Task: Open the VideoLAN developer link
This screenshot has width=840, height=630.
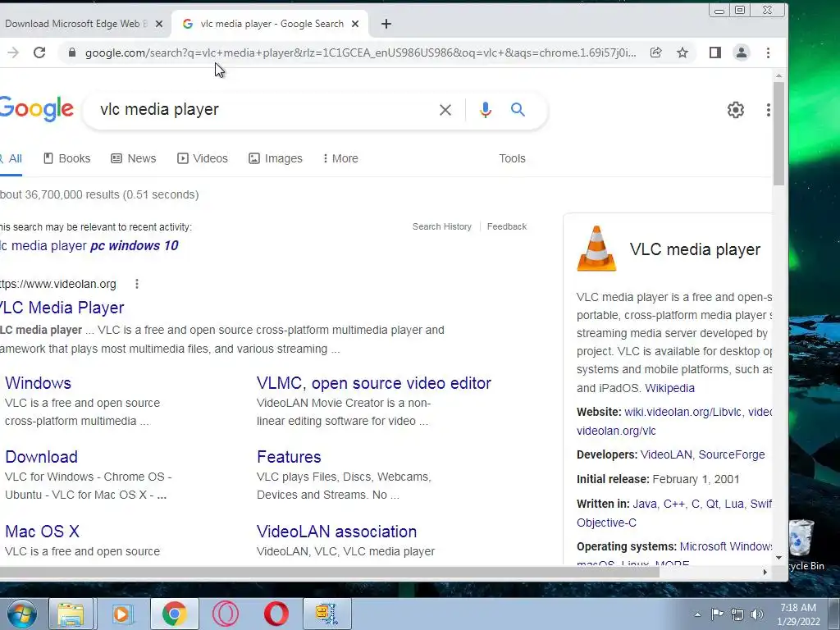Action: tap(666, 454)
